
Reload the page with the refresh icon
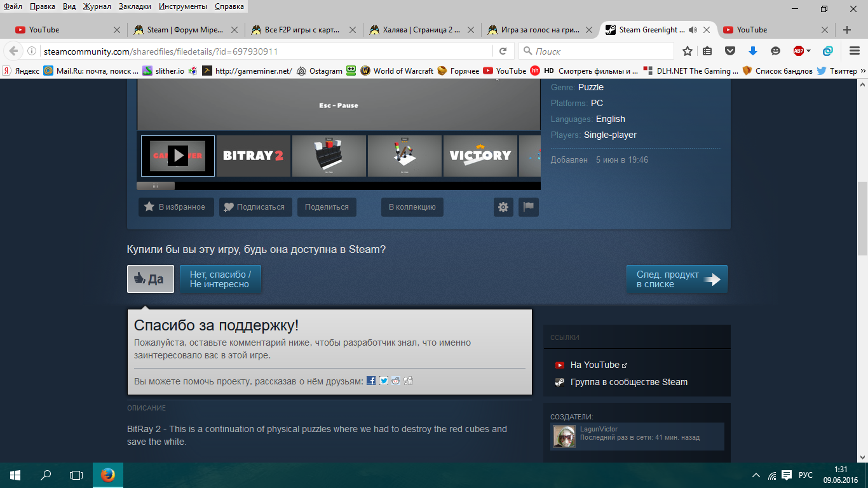(503, 51)
